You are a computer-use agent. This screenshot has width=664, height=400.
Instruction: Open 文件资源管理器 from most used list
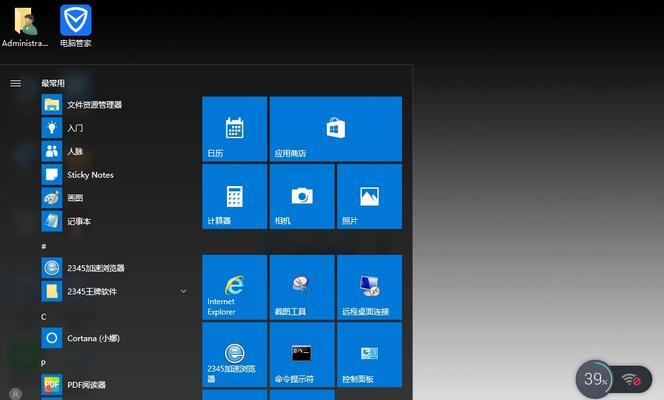114,105
